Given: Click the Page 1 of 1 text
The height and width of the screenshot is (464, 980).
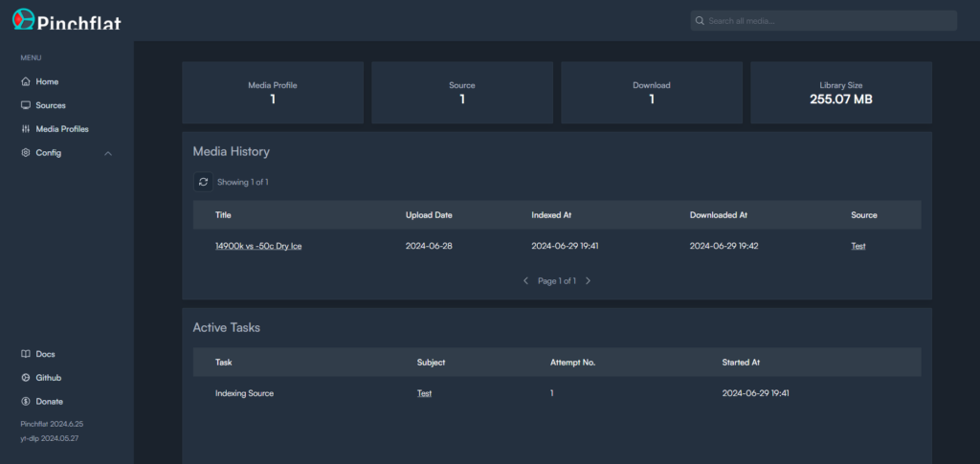Looking at the screenshot, I should [557, 281].
